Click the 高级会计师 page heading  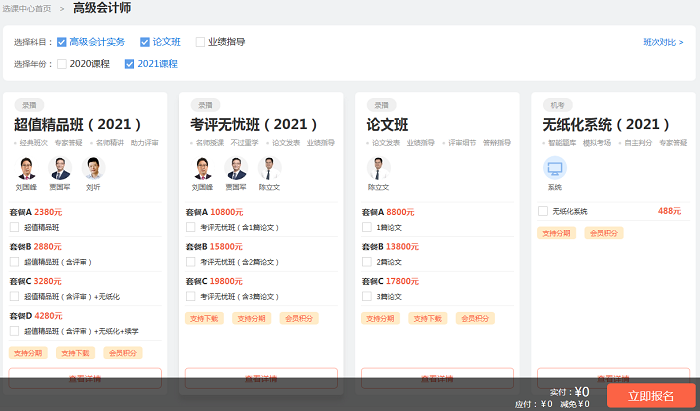(102, 8)
